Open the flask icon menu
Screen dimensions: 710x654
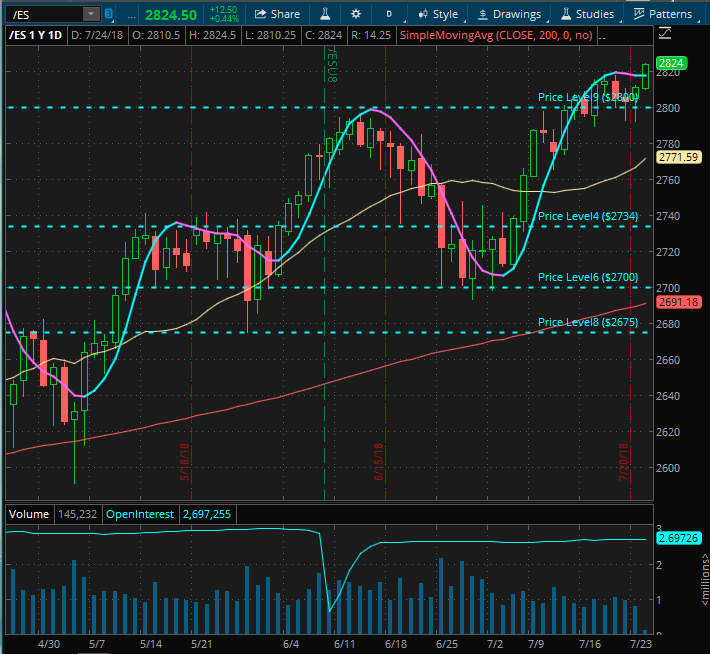point(325,14)
